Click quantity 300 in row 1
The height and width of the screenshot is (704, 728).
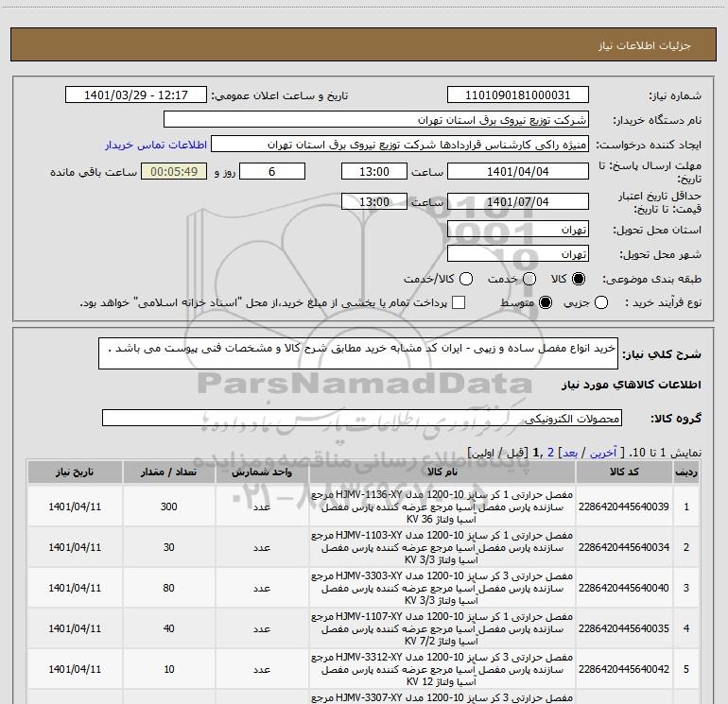168,507
